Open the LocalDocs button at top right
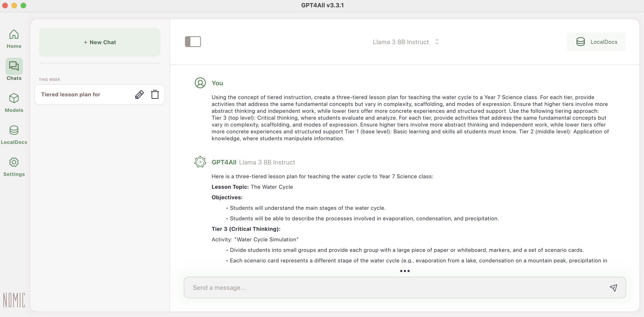This screenshot has height=317, width=644. point(596,42)
